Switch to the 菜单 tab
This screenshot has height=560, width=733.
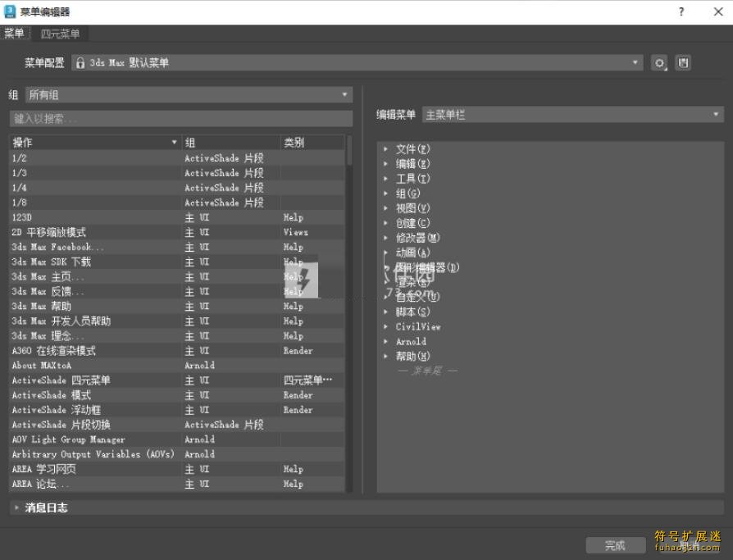tap(14, 33)
